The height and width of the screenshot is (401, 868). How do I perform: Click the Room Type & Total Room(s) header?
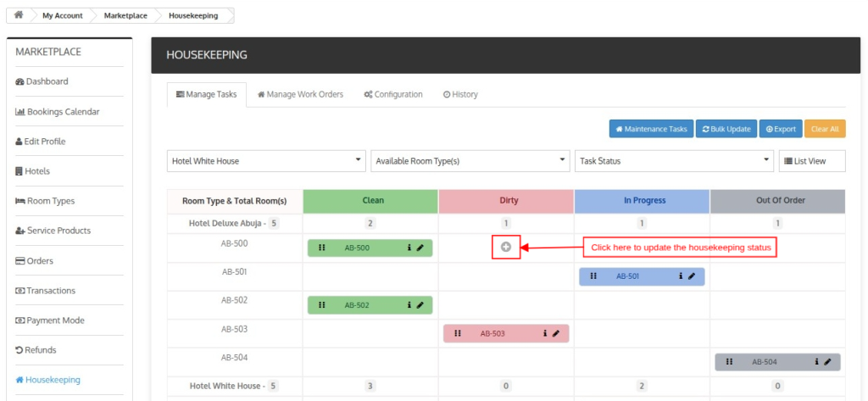235,201
